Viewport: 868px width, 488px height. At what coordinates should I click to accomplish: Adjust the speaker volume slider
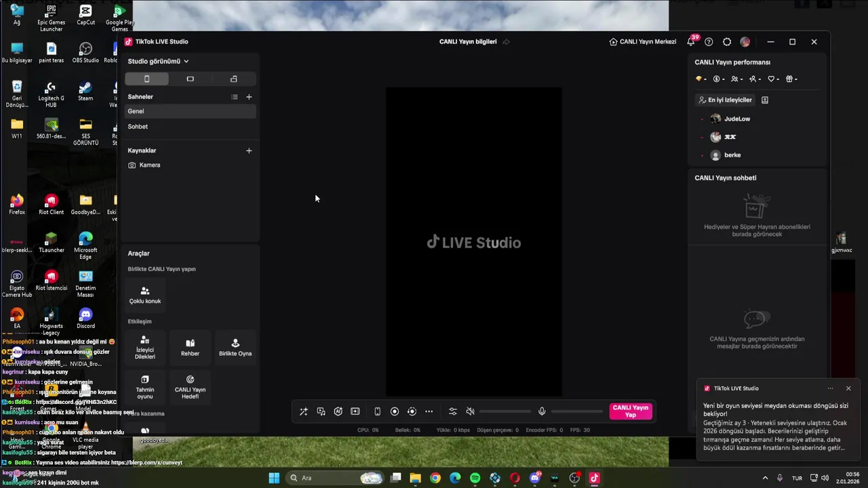coord(506,411)
